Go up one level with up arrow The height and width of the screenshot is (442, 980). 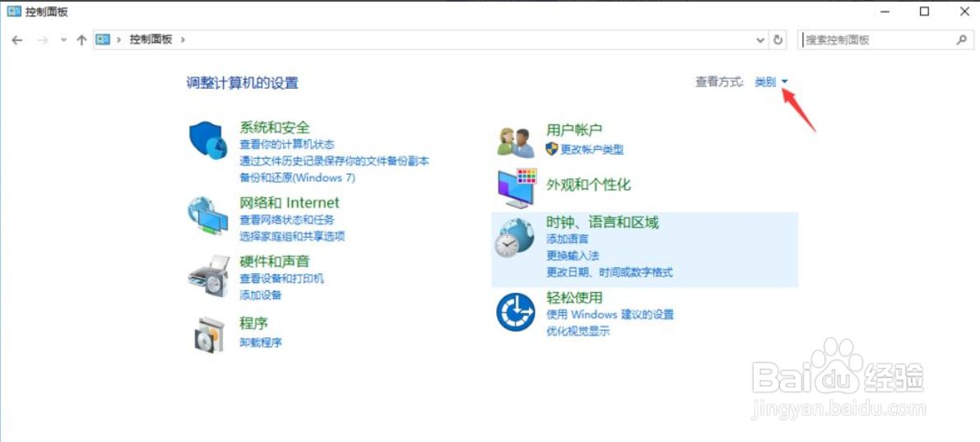pyautogui.click(x=81, y=40)
